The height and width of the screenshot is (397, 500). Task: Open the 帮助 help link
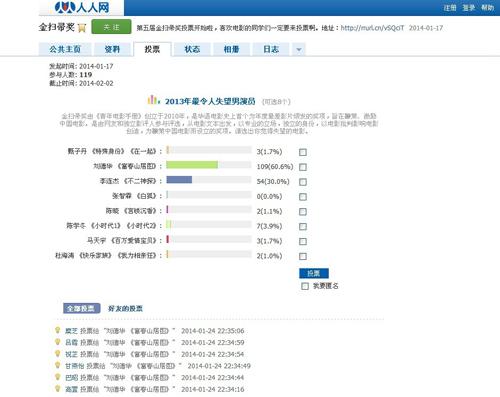coord(487,8)
